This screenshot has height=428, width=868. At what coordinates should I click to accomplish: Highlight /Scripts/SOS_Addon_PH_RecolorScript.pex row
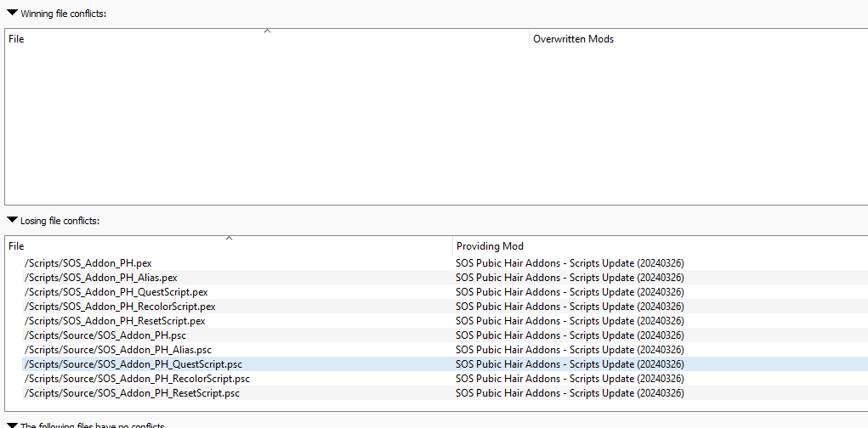pyautogui.click(x=120, y=307)
